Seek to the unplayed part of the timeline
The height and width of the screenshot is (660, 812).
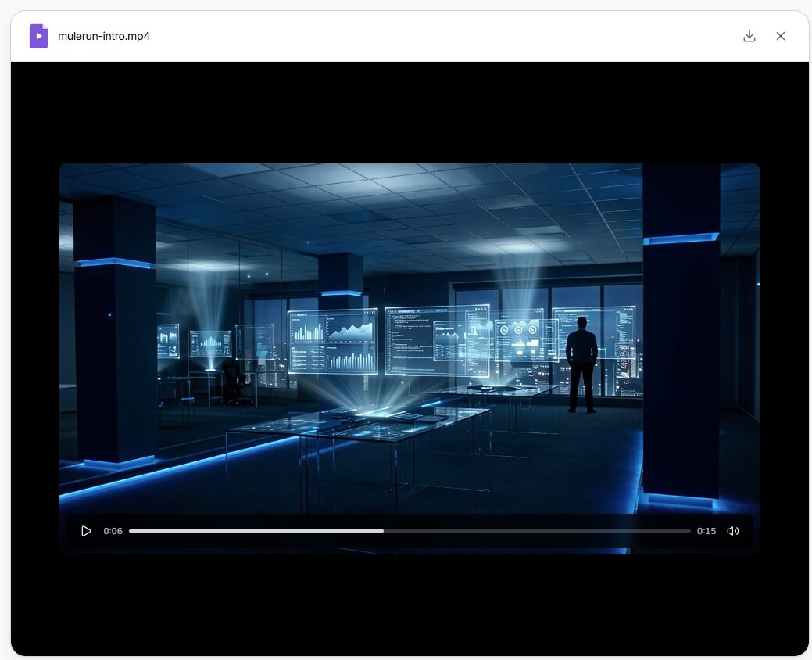point(539,531)
